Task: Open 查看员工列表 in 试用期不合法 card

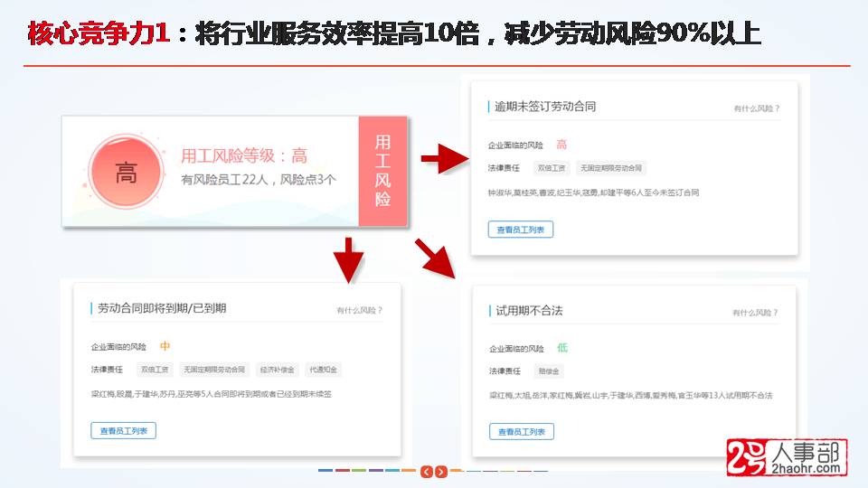Action: coord(522,432)
